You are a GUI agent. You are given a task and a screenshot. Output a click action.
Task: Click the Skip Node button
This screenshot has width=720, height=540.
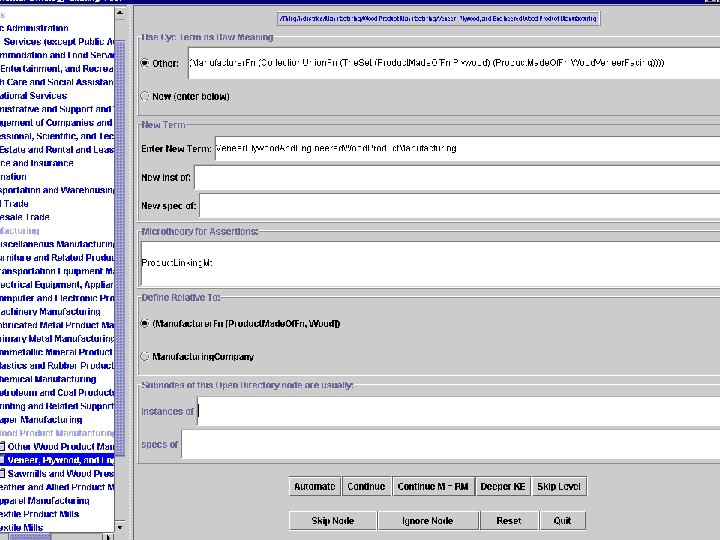(332, 521)
